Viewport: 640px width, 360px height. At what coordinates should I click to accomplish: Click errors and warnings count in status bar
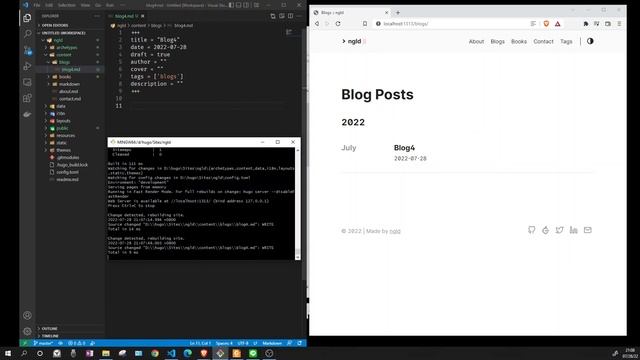coord(77,343)
